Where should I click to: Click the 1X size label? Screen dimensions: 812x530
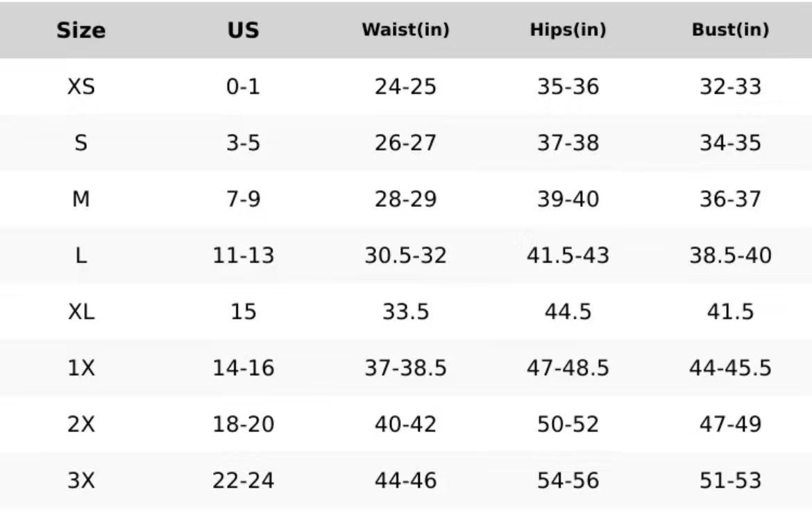81,368
